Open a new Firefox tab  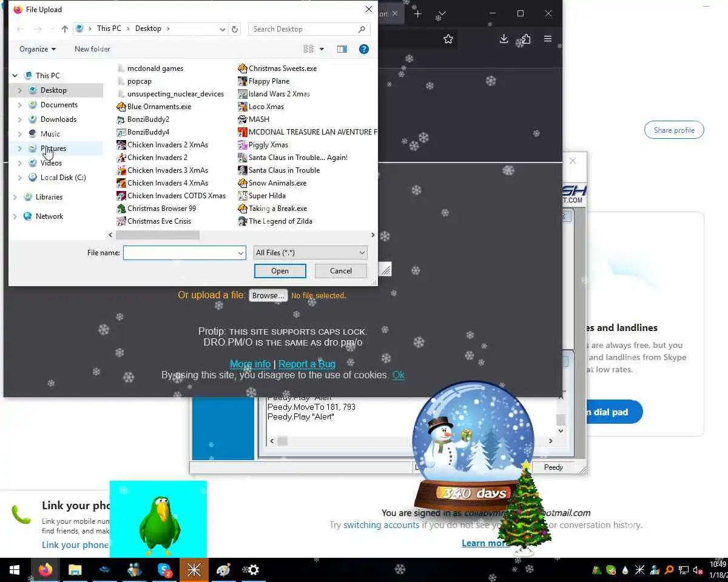417,13
